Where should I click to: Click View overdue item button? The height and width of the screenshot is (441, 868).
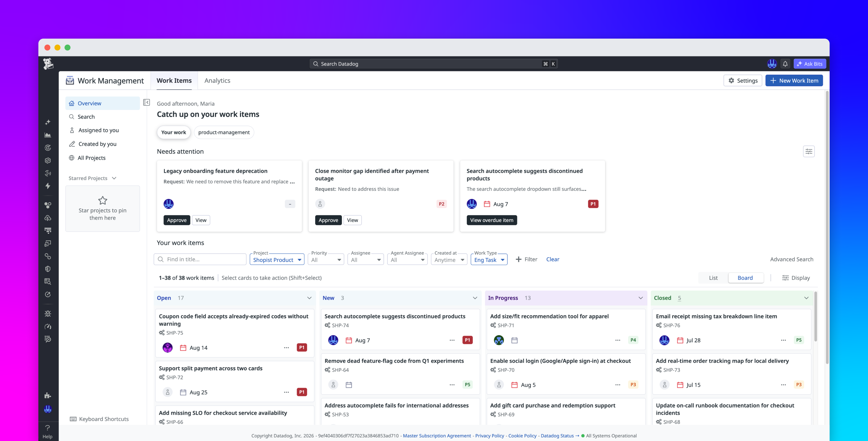tap(492, 220)
